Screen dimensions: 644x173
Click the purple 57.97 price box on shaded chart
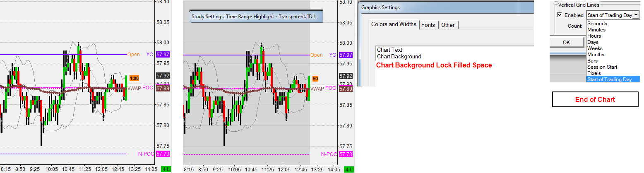tap(346, 55)
